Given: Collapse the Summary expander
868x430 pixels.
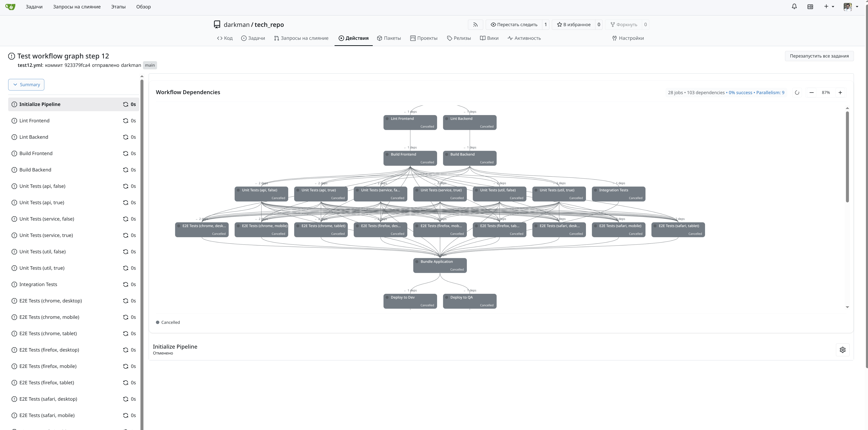Looking at the screenshot, I should click(26, 85).
